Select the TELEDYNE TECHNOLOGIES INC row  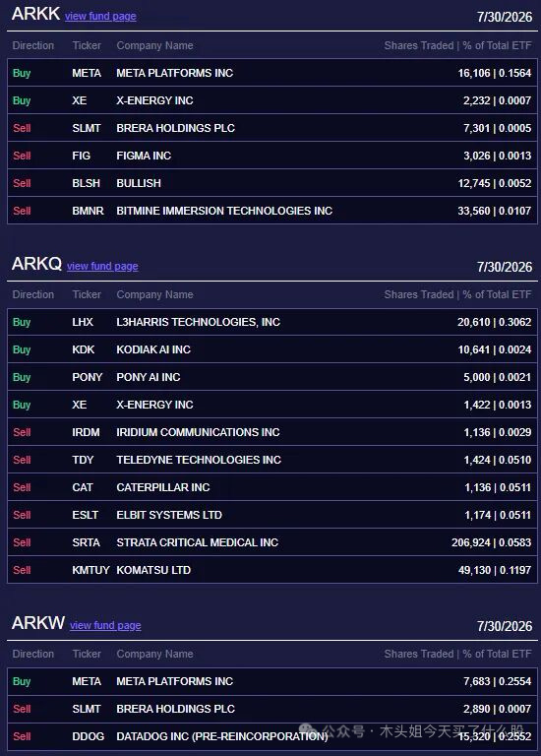(272, 460)
